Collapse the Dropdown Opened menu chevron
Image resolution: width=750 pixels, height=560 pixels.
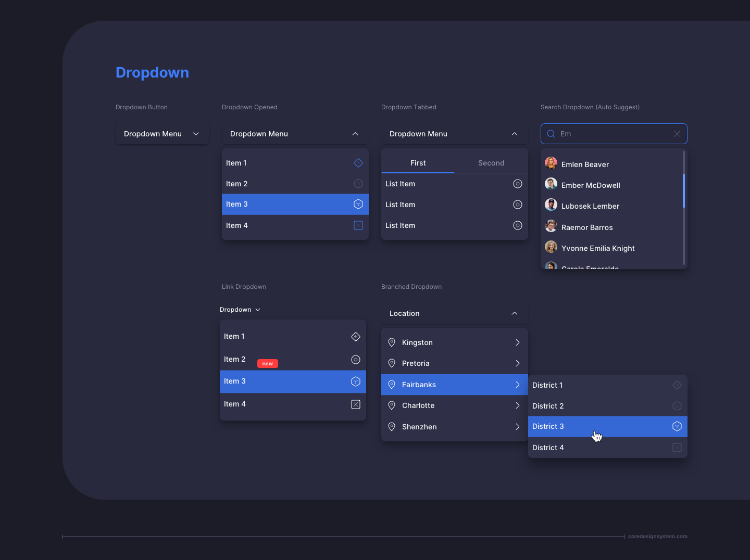[355, 134]
